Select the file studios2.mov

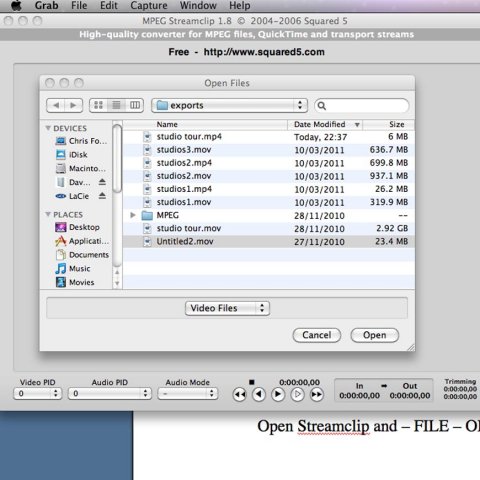269,176
